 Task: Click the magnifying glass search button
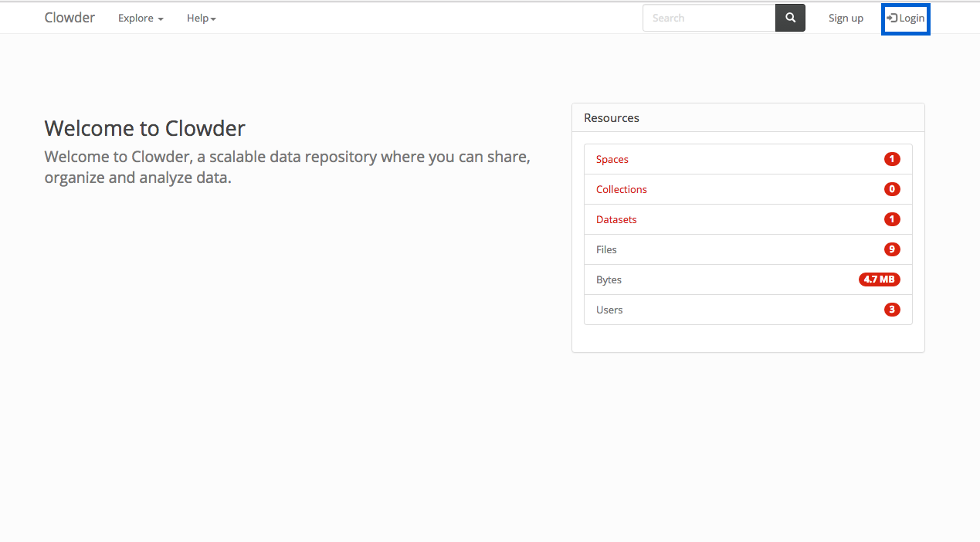coord(790,18)
